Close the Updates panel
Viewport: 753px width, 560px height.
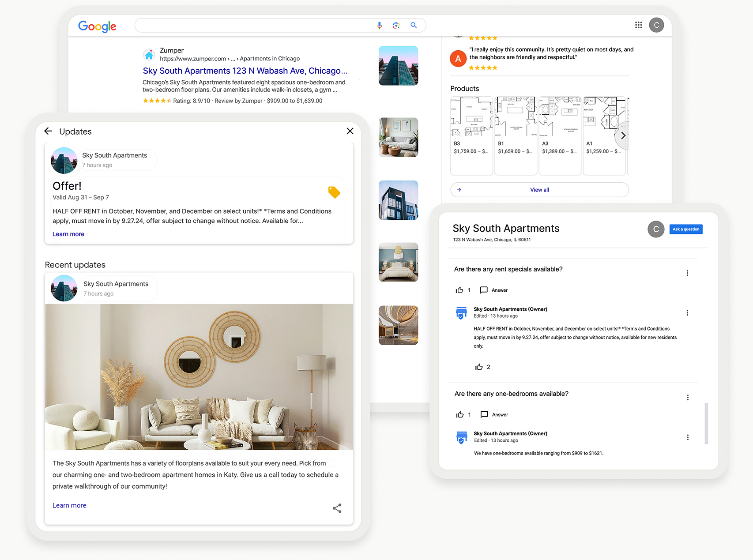[350, 131]
